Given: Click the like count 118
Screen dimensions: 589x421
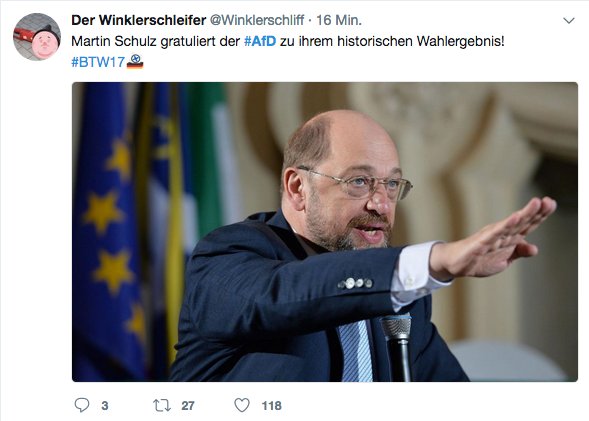Looking at the screenshot, I should tap(272, 406).
